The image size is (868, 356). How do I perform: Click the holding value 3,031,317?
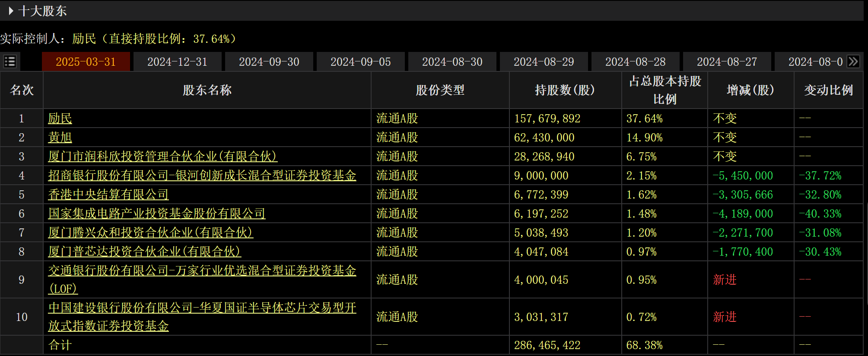541,317
